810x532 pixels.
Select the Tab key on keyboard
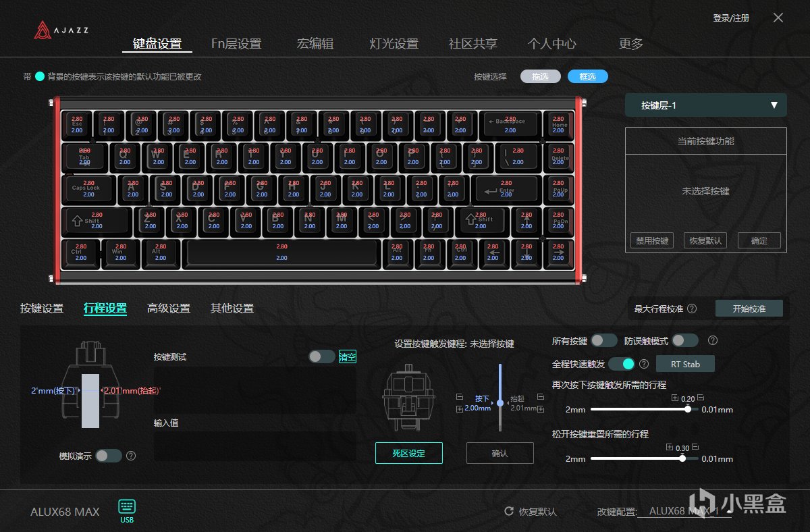tap(84, 157)
